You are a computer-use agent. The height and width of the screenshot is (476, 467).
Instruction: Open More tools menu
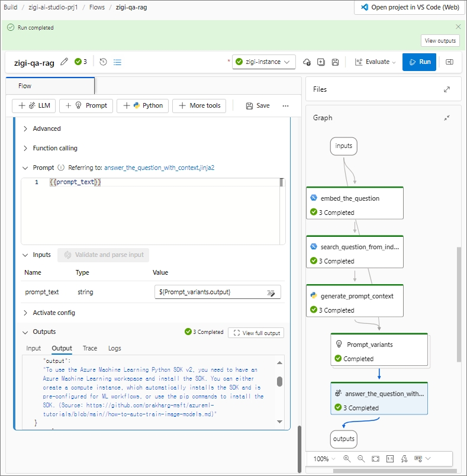click(199, 105)
